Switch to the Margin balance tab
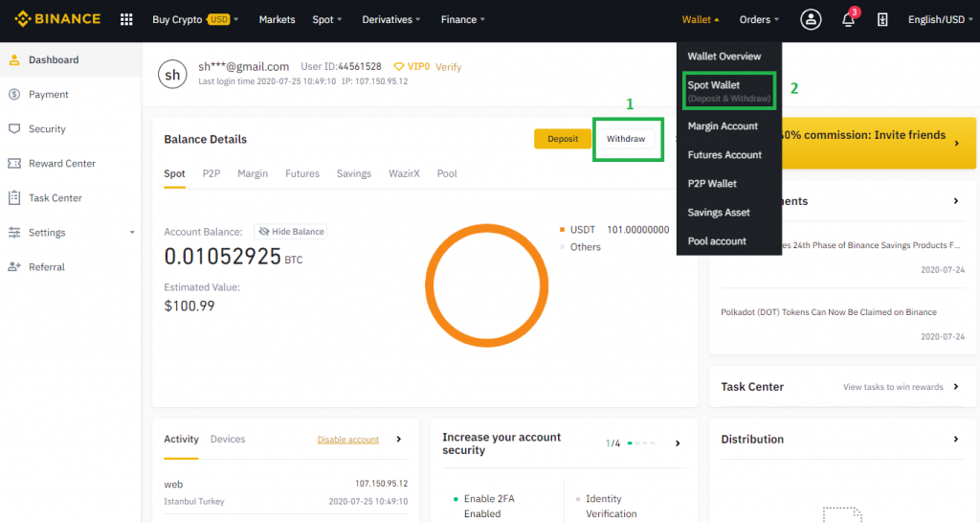980x523 pixels. pyautogui.click(x=253, y=173)
